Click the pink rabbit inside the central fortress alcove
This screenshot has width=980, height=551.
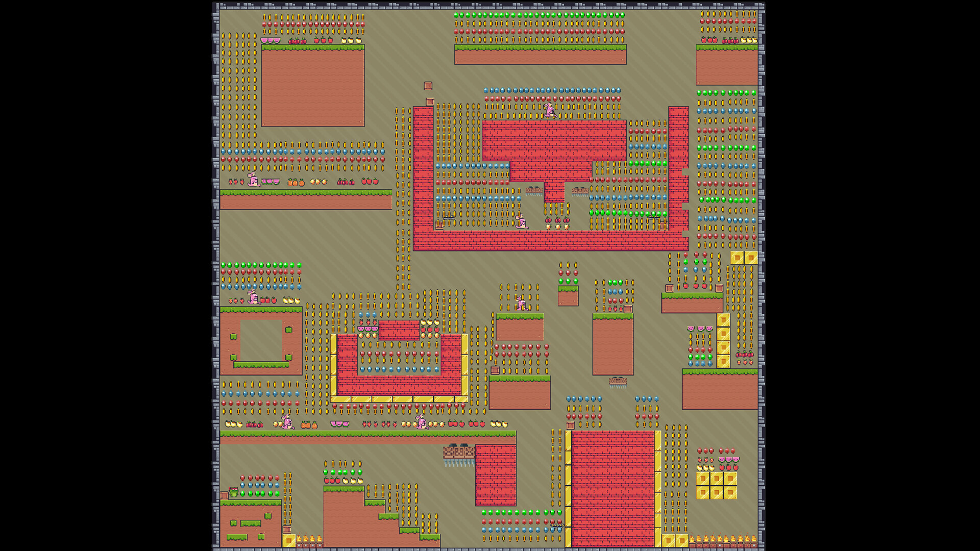pyautogui.click(x=522, y=220)
